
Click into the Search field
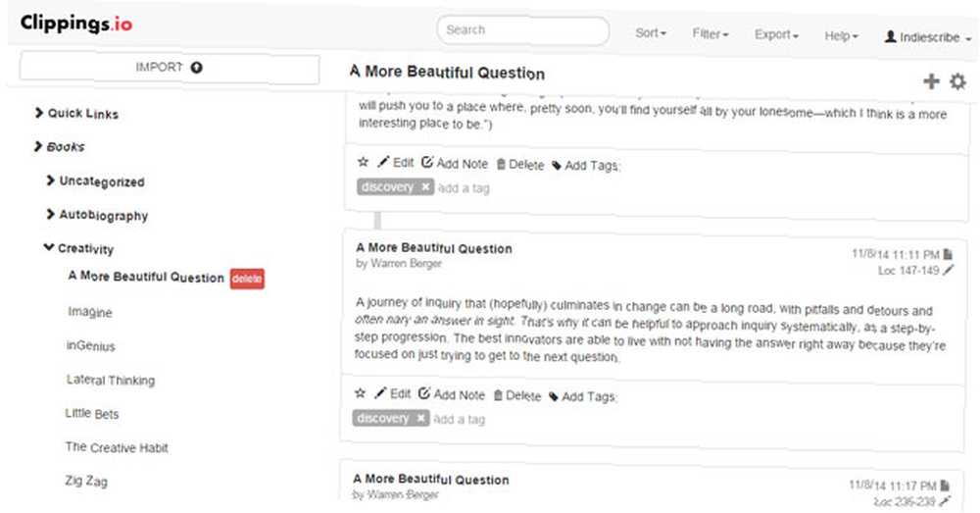[523, 30]
